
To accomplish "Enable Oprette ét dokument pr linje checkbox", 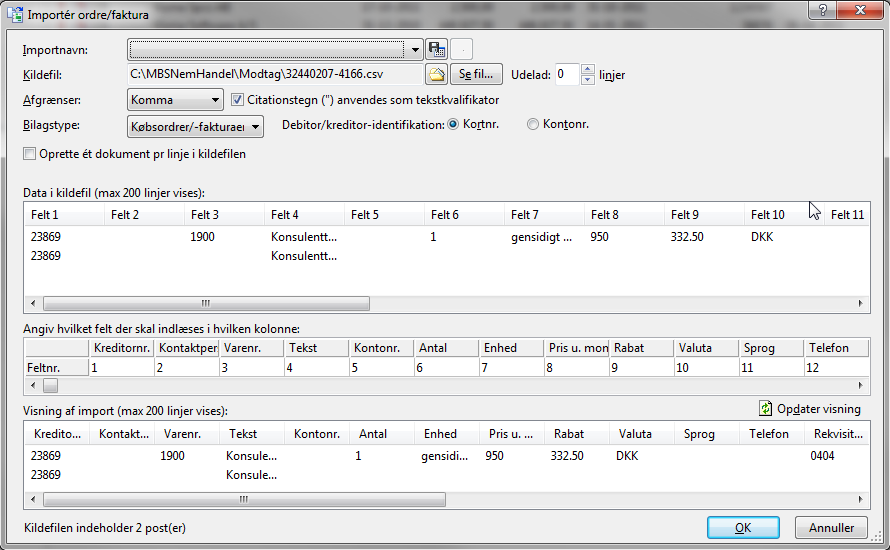I will (30, 154).
